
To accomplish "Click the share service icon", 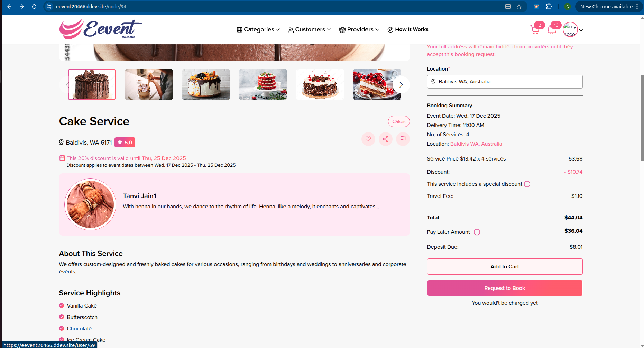I will click(386, 139).
